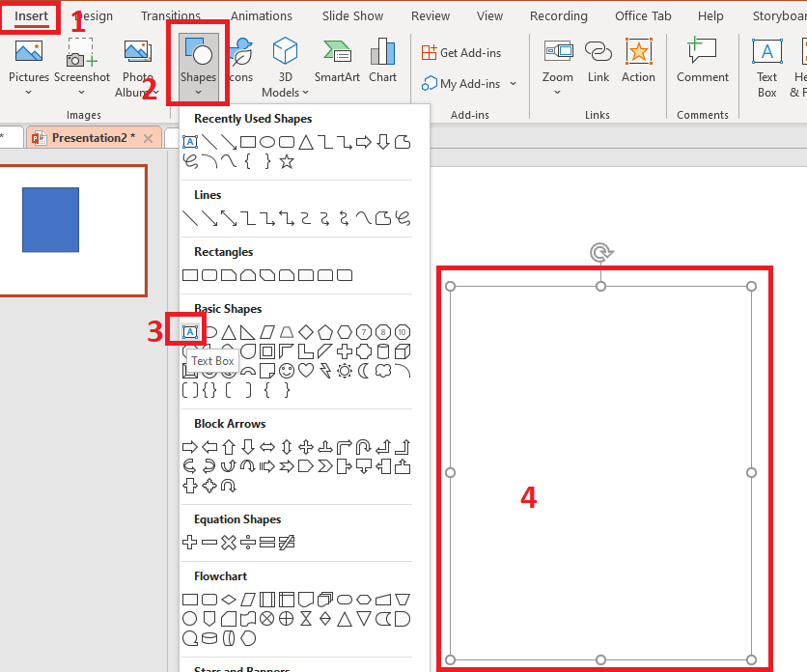Choose the Plus Sign in Equation Shapes
This screenshot has width=807, height=672.
click(x=190, y=543)
